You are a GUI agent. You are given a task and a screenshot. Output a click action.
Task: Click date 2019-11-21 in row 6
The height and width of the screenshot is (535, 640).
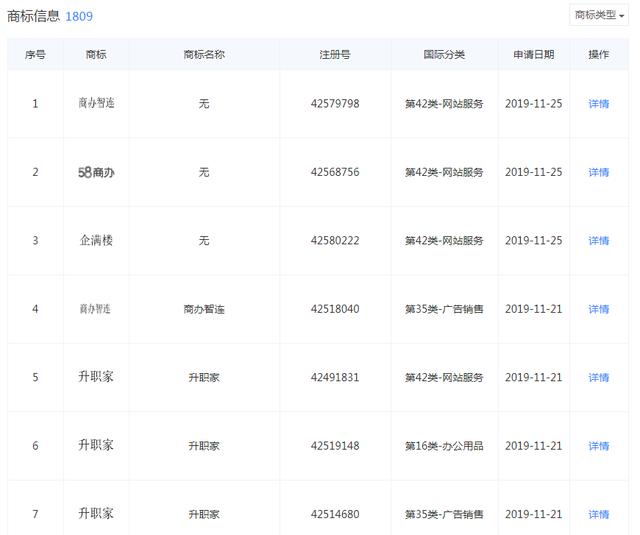[533, 446]
